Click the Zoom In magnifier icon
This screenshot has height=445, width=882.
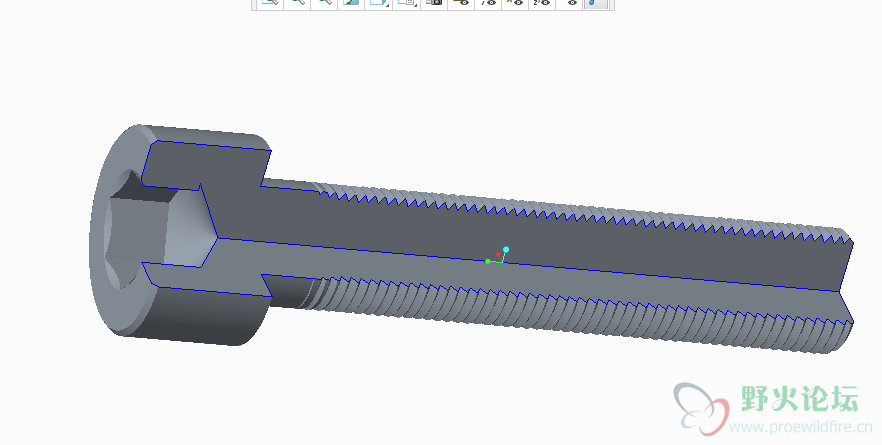(297, 2)
